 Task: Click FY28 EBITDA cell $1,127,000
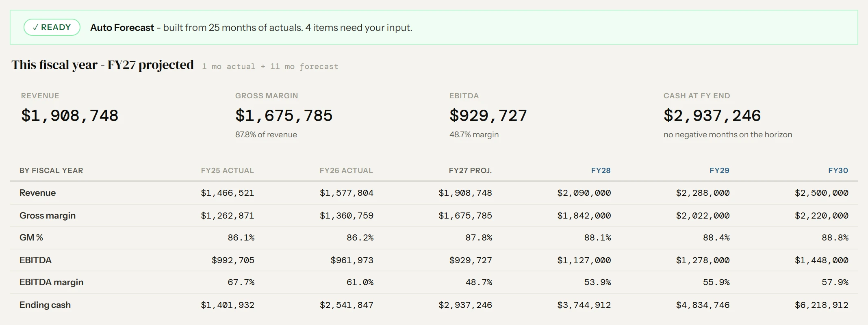[584, 260]
